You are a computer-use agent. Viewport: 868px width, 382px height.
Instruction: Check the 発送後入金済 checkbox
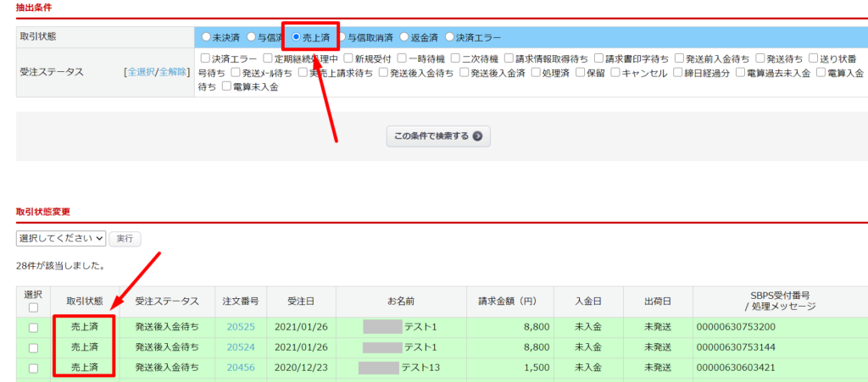coord(464,73)
